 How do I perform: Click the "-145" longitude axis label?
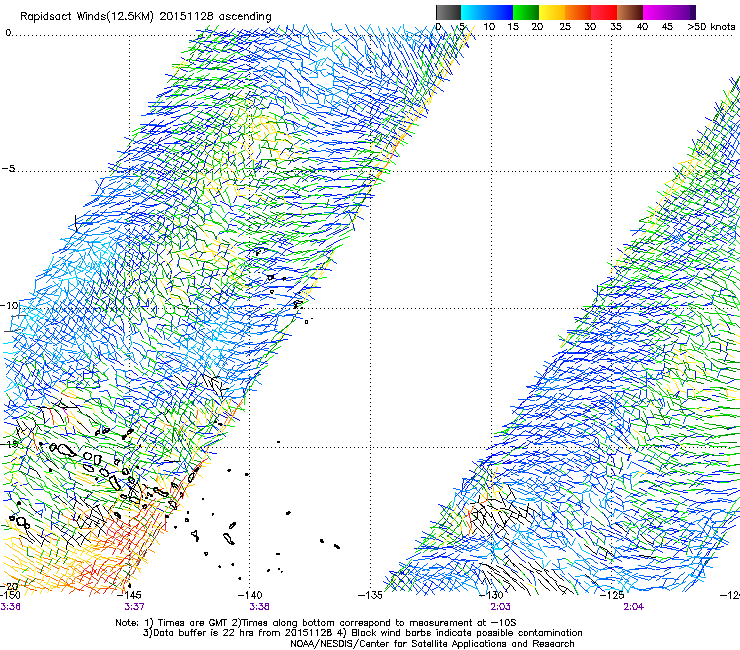coord(129,595)
